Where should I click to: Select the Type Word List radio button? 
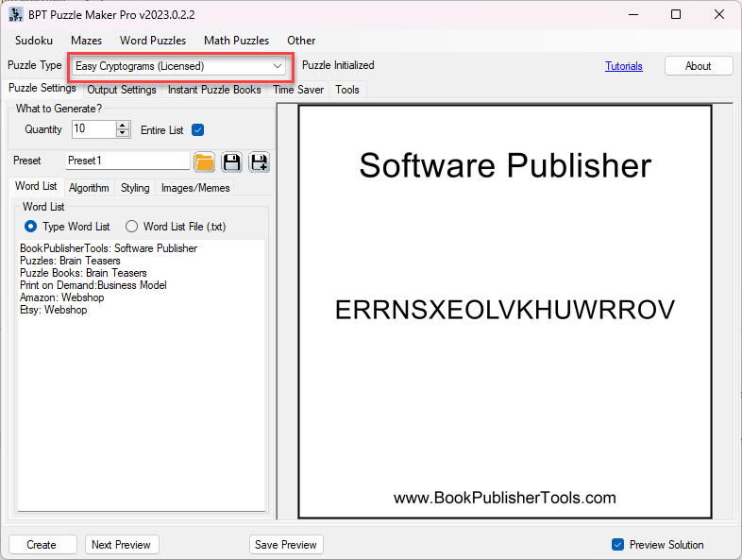pos(31,227)
